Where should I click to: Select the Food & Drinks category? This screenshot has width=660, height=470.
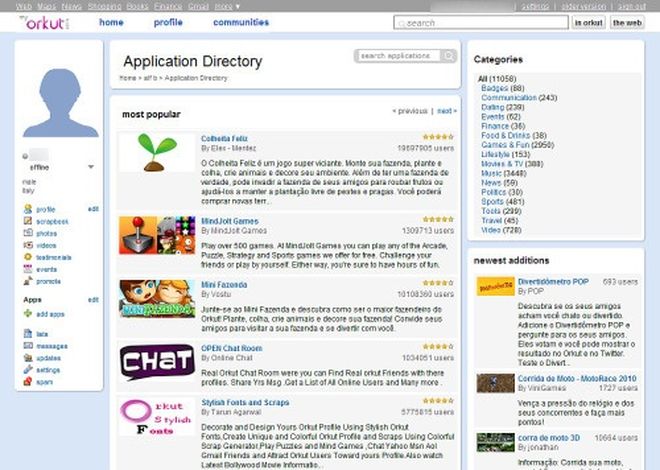tap(506, 135)
